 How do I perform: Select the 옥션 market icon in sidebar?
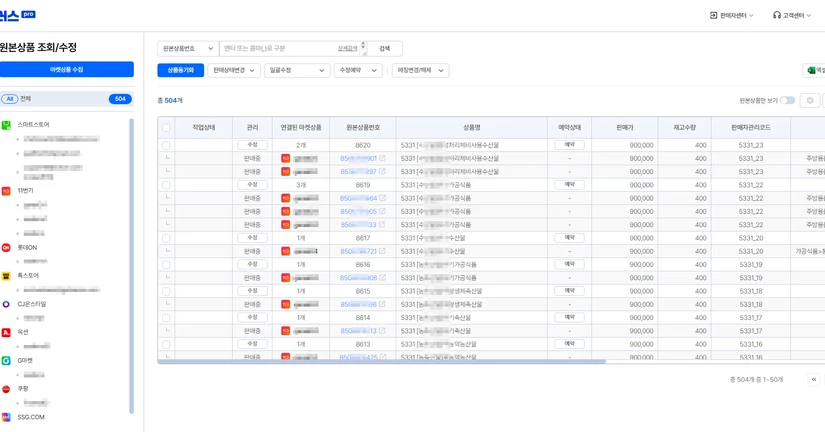6,332
